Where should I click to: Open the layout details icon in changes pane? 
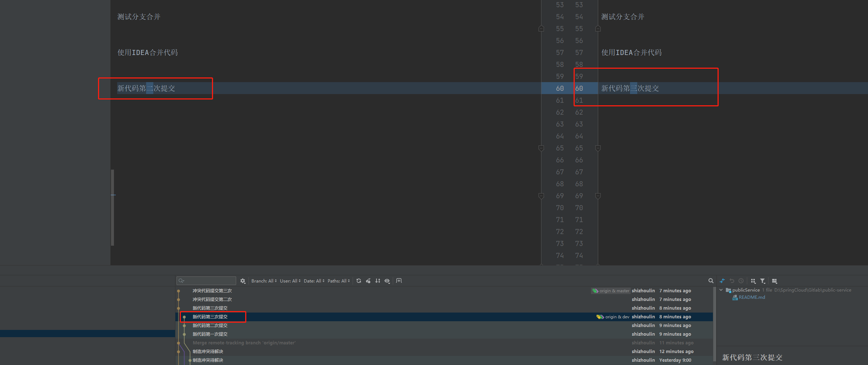click(x=774, y=281)
